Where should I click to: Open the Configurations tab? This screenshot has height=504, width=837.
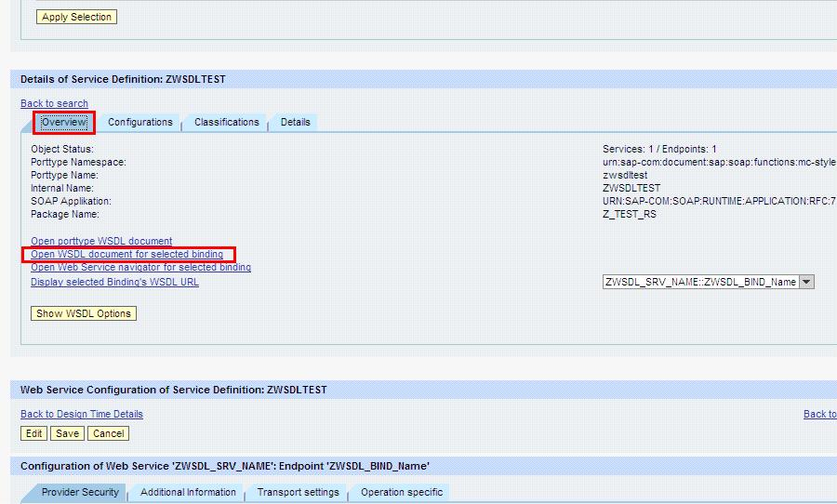pyautogui.click(x=140, y=122)
